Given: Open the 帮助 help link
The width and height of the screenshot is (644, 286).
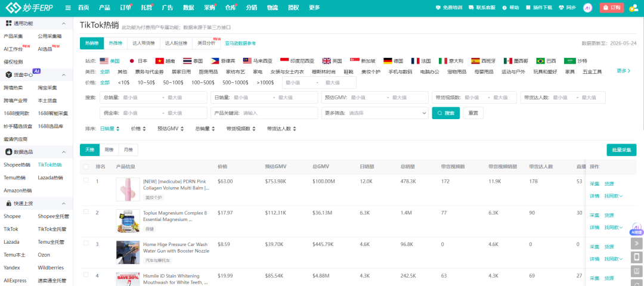Looking at the screenshot, I should tap(510, 8).
